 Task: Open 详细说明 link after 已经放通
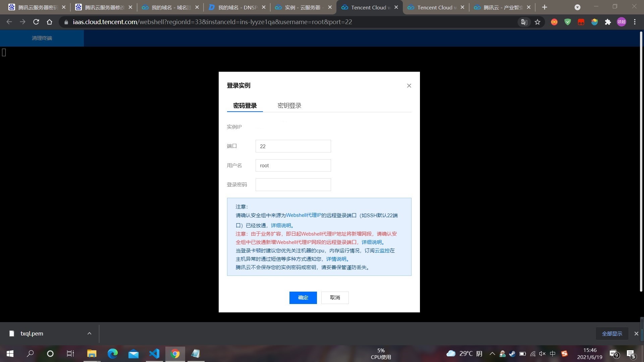tap(281, 225)
